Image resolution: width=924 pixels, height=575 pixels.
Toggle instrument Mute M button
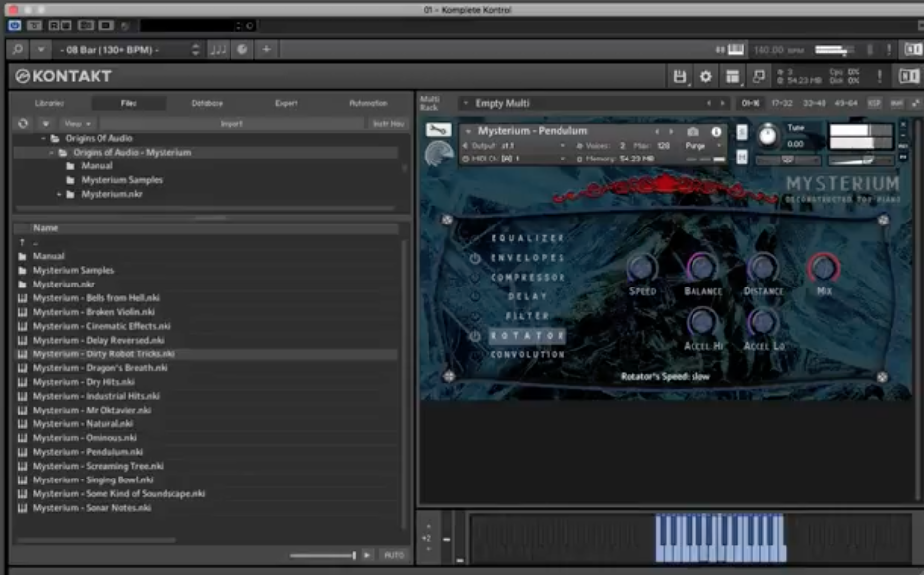tap(742, 158)
